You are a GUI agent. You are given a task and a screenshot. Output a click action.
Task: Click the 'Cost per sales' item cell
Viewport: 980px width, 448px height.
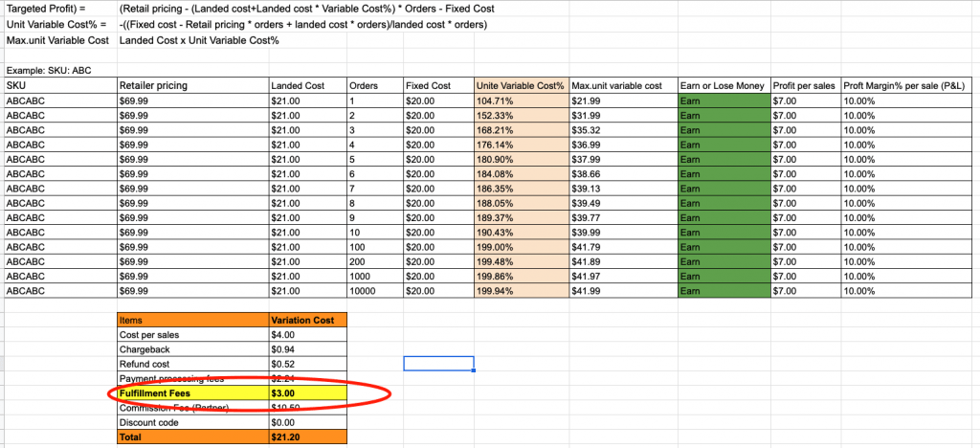pos(192,334)
